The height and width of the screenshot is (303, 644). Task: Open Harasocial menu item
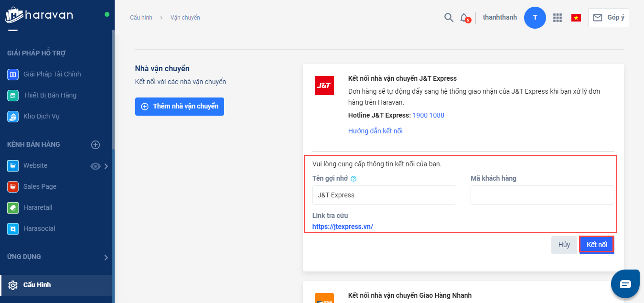(x=39, y=228)
